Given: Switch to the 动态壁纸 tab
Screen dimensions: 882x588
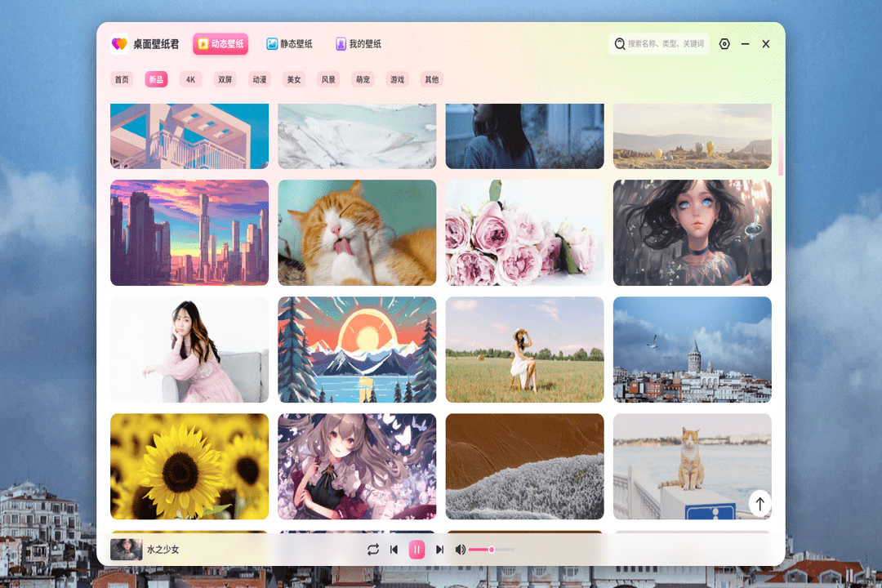Looking at the screenshot, I should [x=220, y=44].
